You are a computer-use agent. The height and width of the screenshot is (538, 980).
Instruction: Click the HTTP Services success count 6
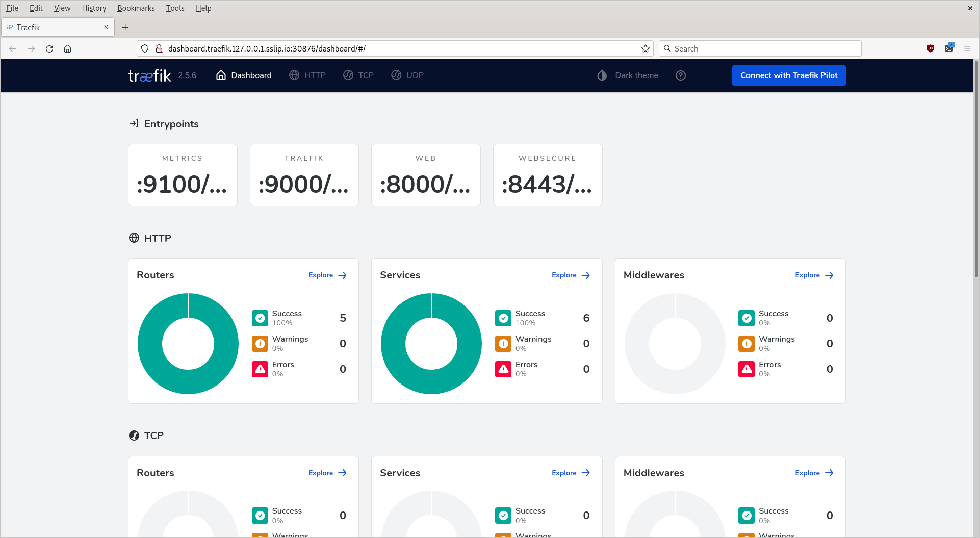[586, 318]
